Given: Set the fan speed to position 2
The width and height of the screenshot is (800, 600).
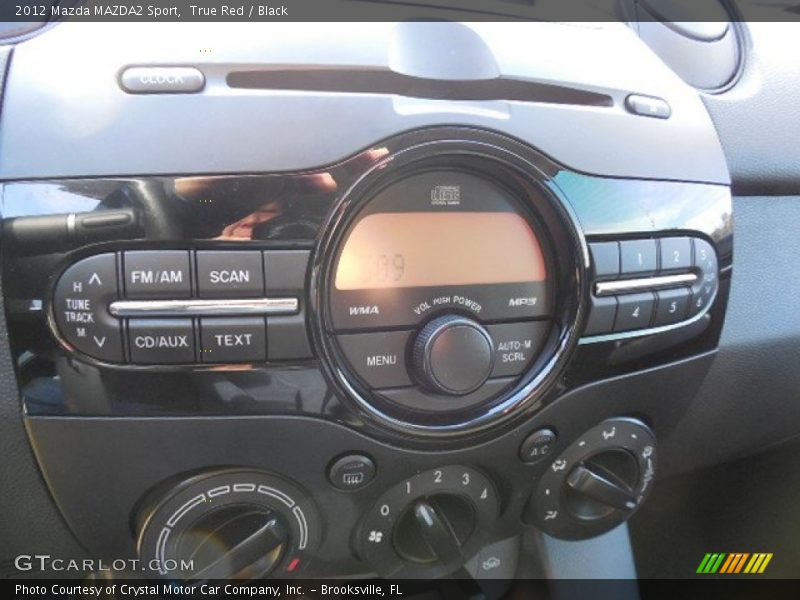Looking at the screenshot, I should click(438, 477).
